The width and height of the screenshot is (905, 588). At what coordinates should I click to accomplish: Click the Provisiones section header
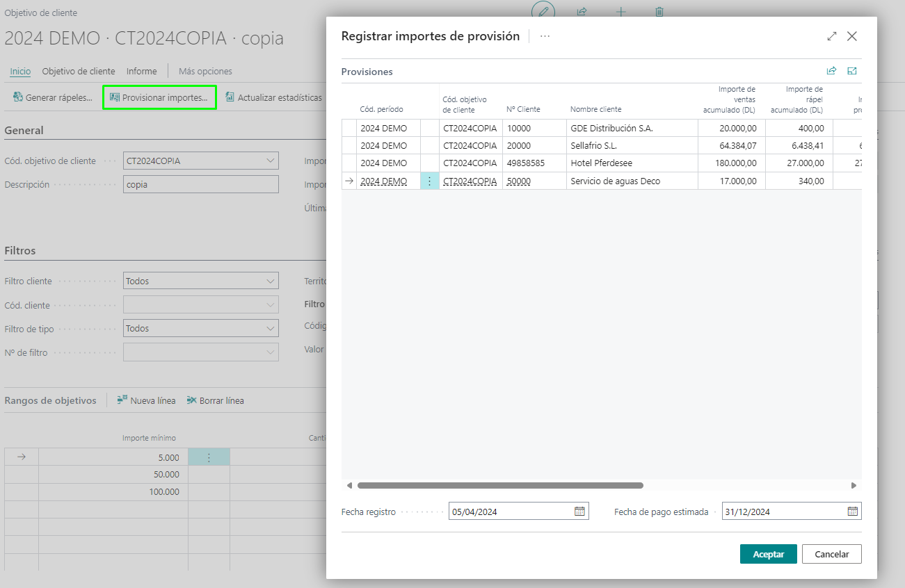tap(367, 72)
